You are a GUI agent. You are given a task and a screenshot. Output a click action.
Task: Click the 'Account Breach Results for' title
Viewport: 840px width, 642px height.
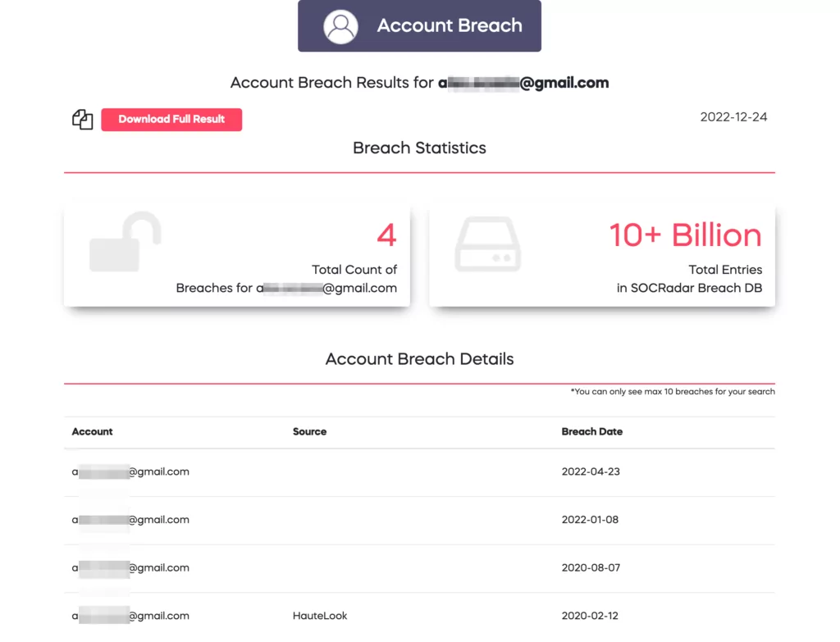pos(419,83)
